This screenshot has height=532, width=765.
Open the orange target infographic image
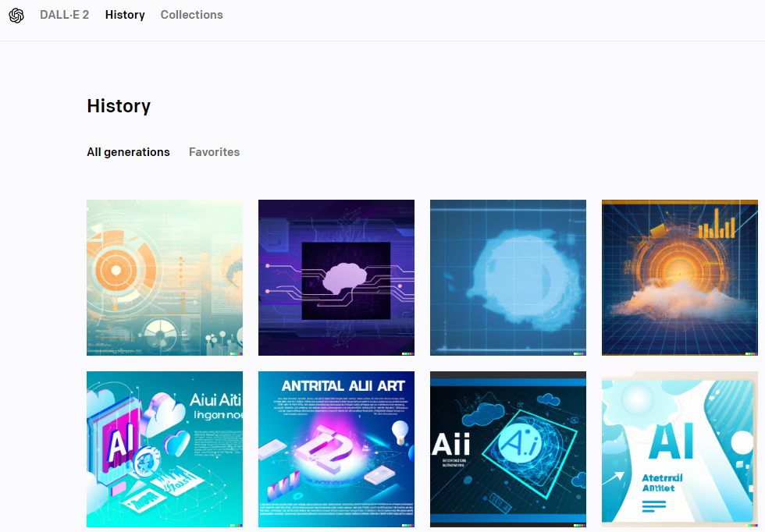click(165, 278)
